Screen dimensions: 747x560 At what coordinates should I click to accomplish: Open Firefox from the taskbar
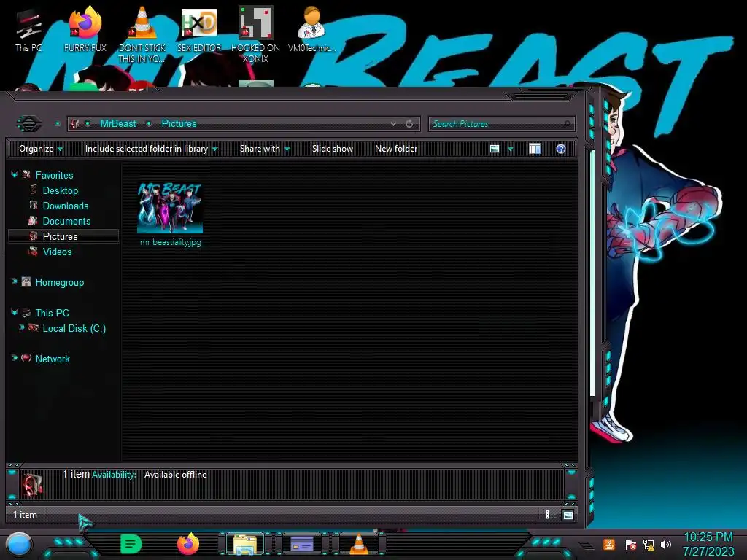[188, 544]
